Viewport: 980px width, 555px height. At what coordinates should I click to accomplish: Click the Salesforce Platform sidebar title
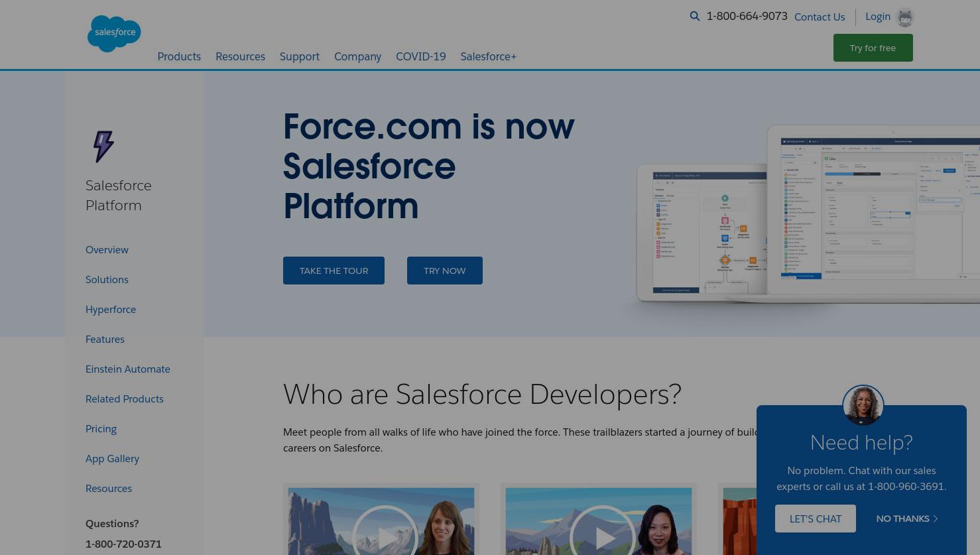coord(119,195)
